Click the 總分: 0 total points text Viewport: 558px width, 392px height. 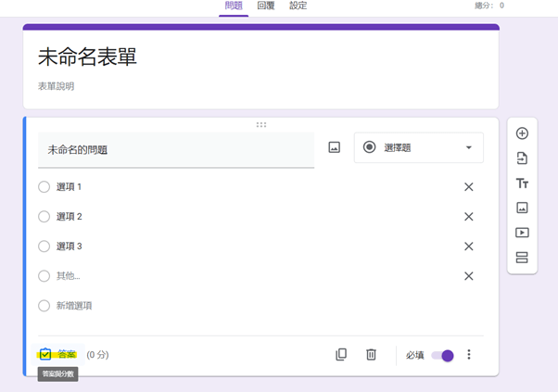[489, 6]
